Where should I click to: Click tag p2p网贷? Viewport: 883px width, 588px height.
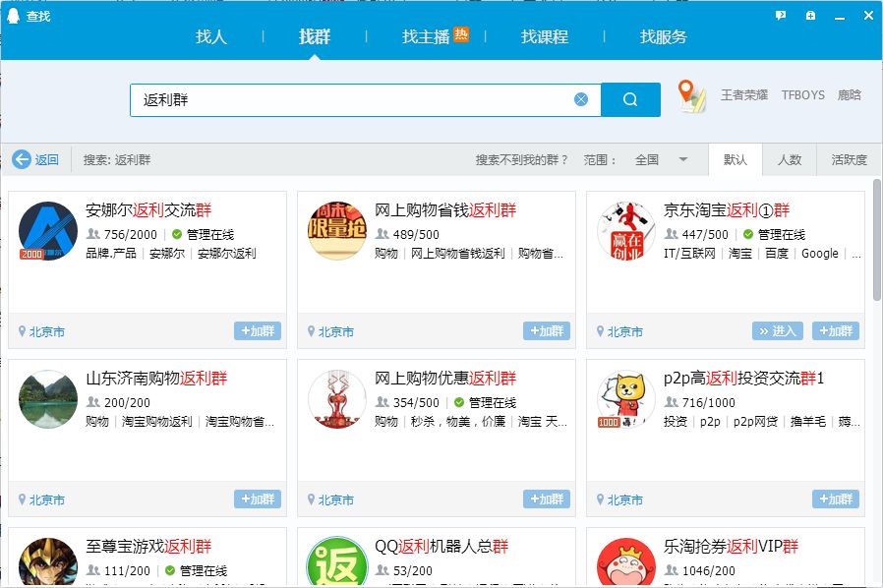click(x=756, y=421)
